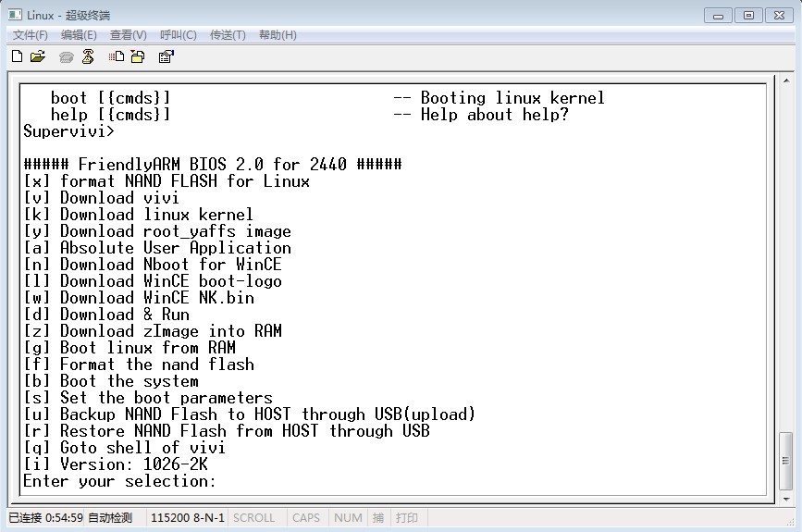Click the '[w] Download WinCE NK.bin' line

pos(139,298)
